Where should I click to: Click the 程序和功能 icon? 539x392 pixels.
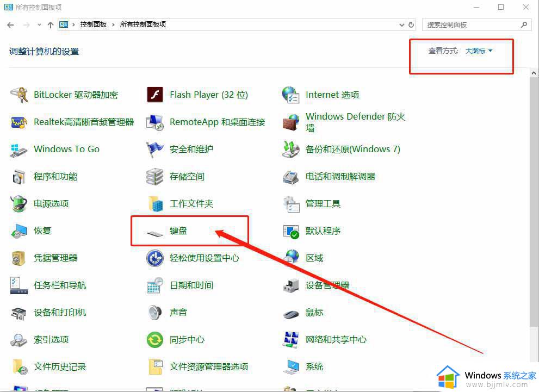pyautogui.click(x=19, y=177)
